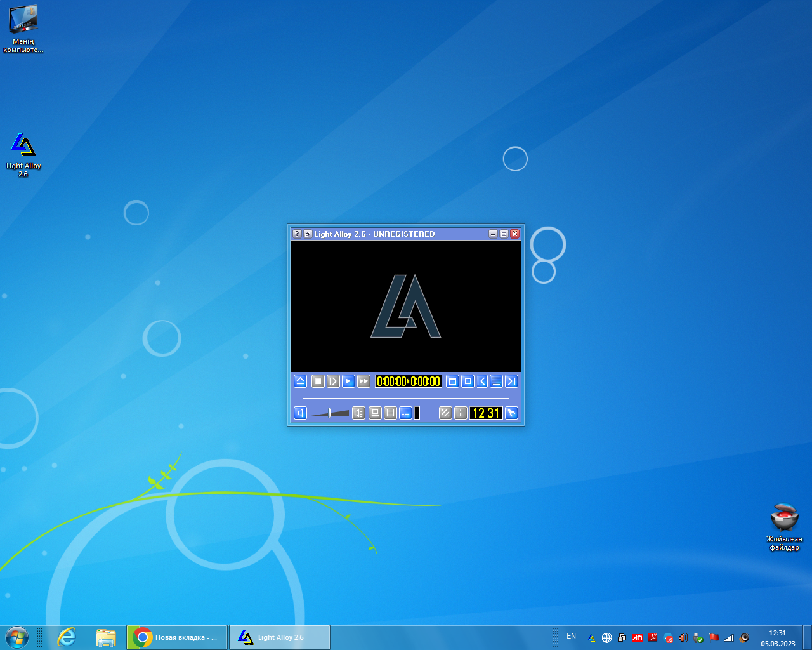Click the original video size button
Viewport: 812px width, 650px height.
pyautogui.click(x=468, y=381)
